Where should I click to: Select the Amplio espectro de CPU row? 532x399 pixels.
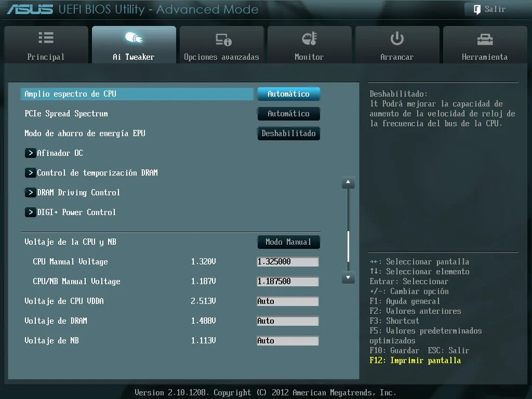pyautogui.click(x=137, y=94)
